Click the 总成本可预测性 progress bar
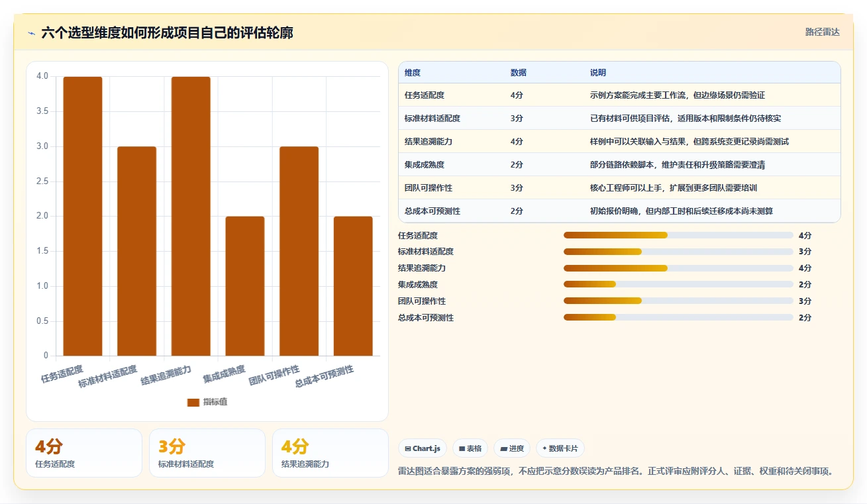This screenshot has height=504, width=867. point(678,317)
